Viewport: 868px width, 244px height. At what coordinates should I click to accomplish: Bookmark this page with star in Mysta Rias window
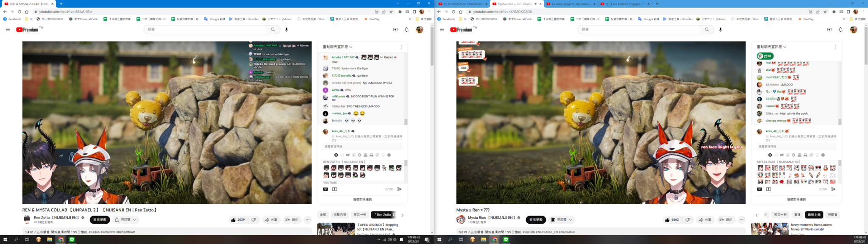pos(825,12)
